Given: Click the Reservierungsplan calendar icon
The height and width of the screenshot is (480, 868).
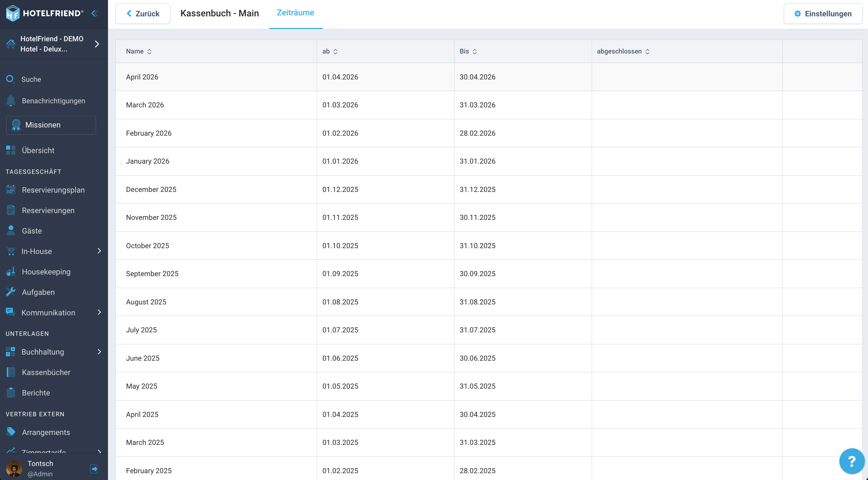Looking at the screenshot, I should (11, 190).
